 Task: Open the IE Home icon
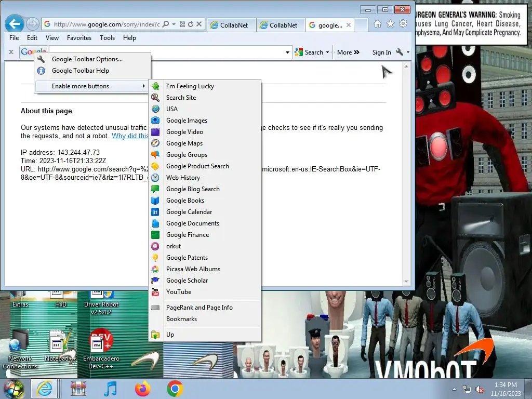tap(377, 24)
